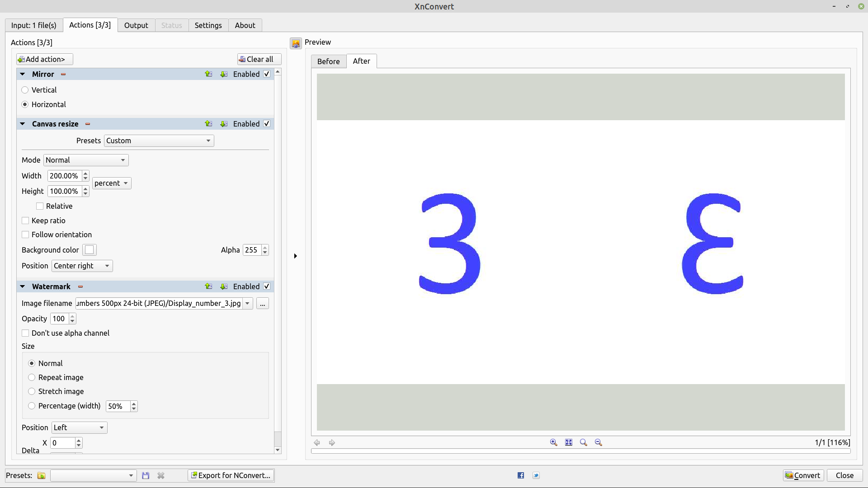The height and width of the screenshot is (488, 868).
Task: Move Mirror action down
Action: [224, 74]
